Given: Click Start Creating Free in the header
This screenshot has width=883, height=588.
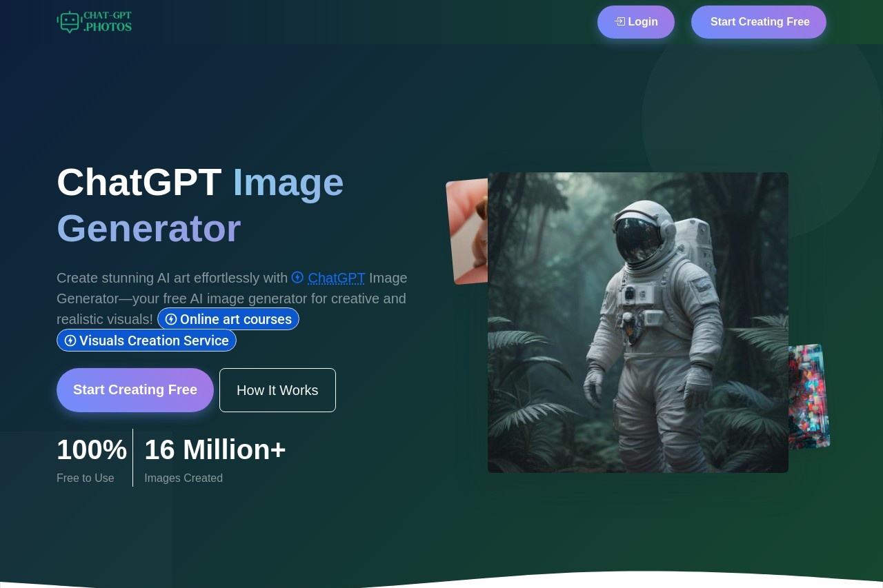Looking at the screenshot, I should [x=759, y=22].
